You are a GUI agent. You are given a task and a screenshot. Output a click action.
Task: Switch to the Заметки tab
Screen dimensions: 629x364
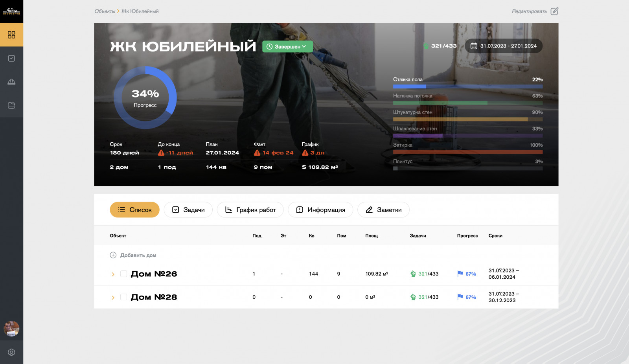click(383, 210)
